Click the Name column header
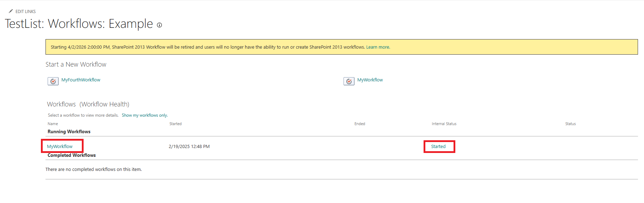644x203 pixels. (53, 124)
